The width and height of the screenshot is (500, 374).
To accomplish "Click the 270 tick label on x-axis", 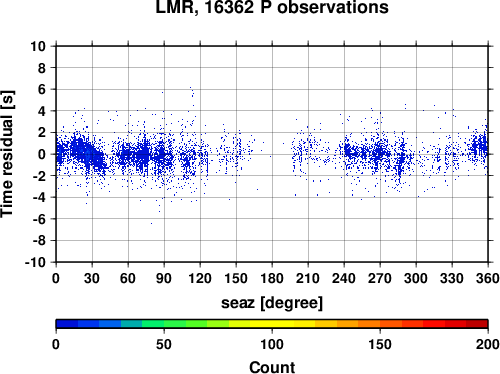I will 380,278.
